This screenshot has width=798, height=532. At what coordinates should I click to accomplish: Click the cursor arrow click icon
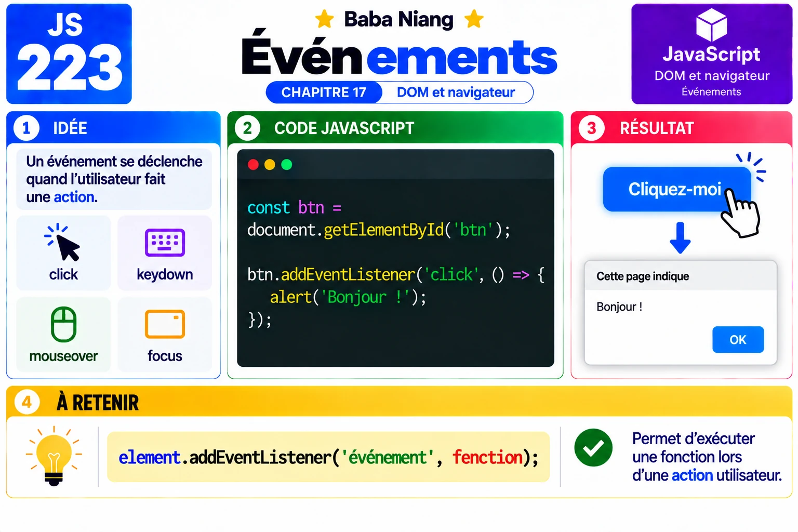coord(62,242)
